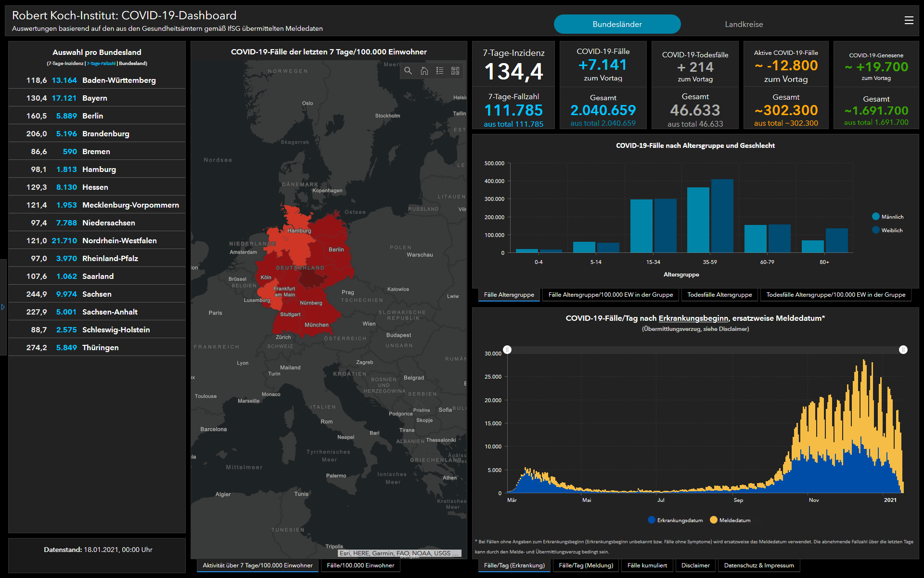Click the 7-Tage-Fallzahl value 111.785

(513, 110)
